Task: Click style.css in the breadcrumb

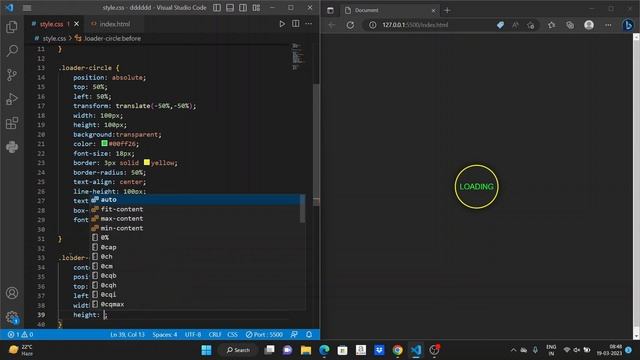Action: 54,38
